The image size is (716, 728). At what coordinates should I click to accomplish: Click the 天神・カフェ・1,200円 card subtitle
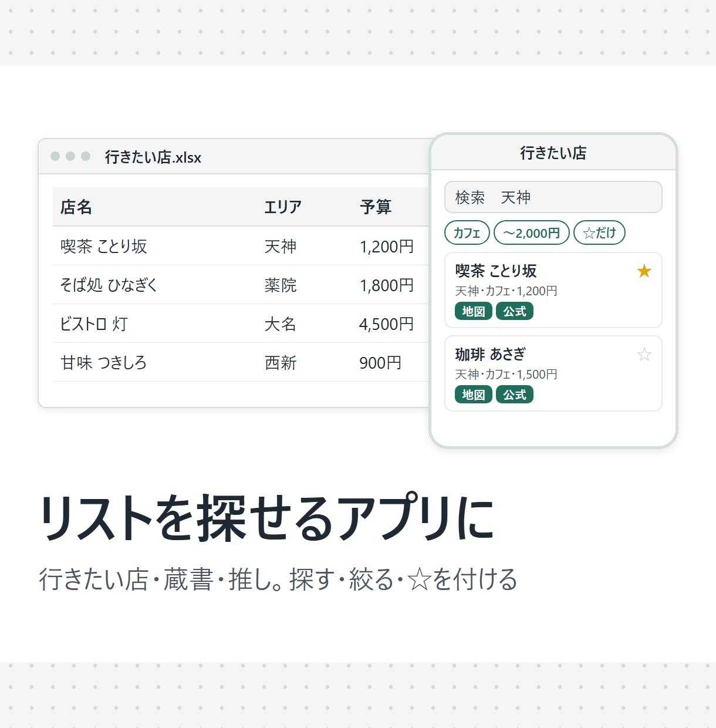[506, 291]
